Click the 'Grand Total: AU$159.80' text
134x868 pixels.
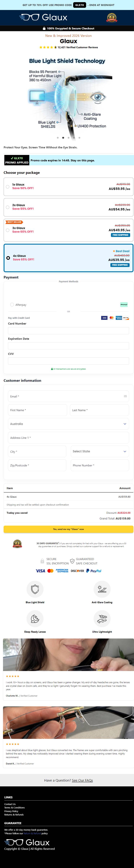tap(115, 519)
